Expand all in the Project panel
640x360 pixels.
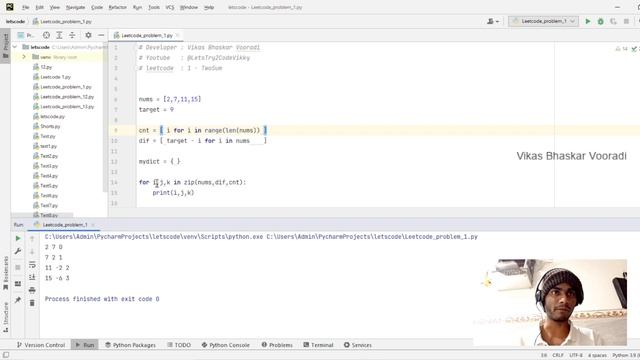tap(59, 36)
